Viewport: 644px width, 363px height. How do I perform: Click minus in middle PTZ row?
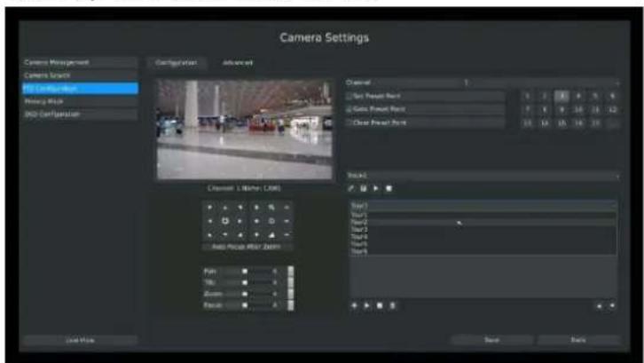pos(287,221)
